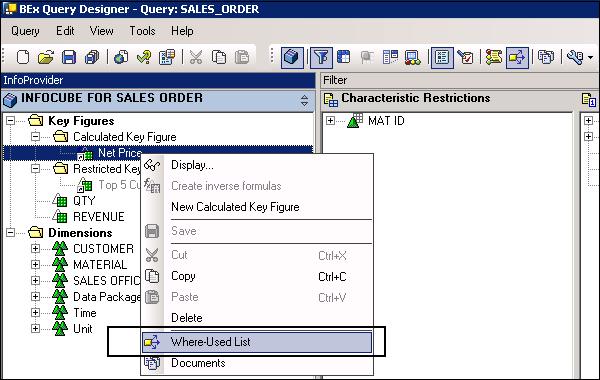The height and width of the screenshot is (380, 600).
Task: Check the query with the green checkmark icon
Action: click(144, 58)
